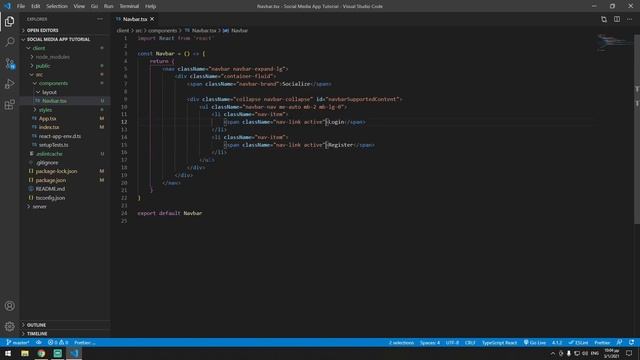Open package.json in the explorer
The image size is (640, 360).
click(50, 180)
